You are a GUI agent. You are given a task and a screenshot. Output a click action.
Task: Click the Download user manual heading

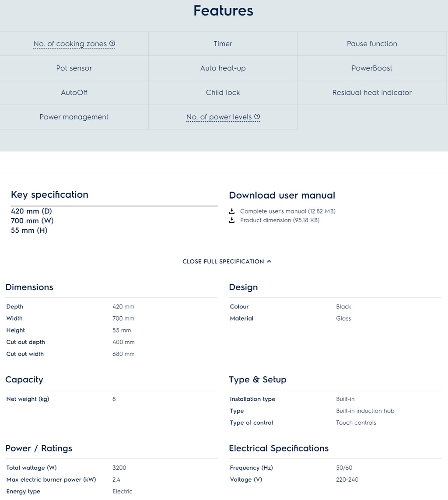[x=282, y=196]
